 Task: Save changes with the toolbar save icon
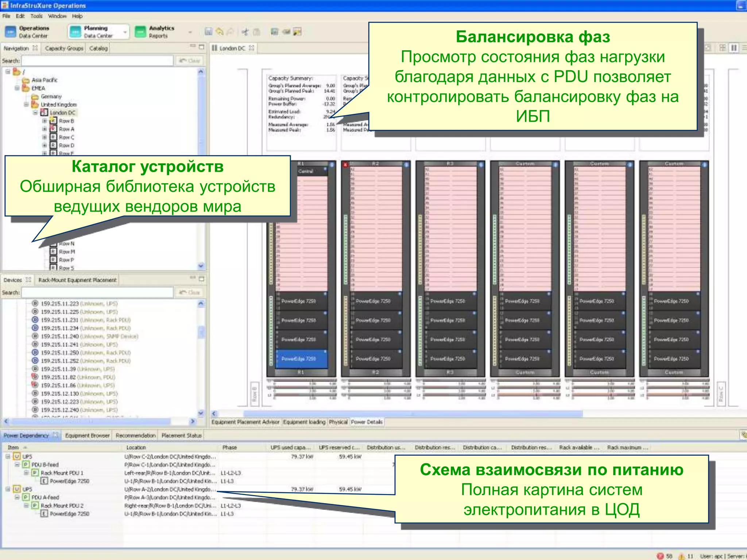pos(208,32)
